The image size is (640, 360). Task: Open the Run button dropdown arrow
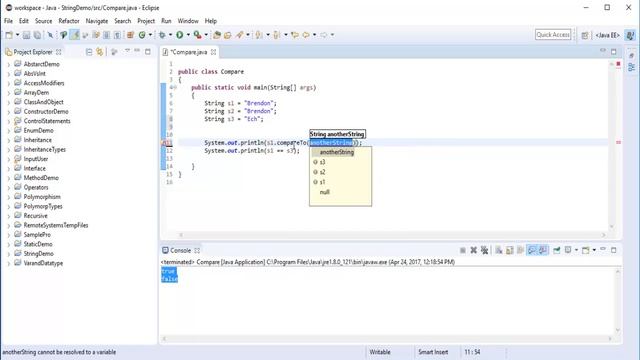click(x=188, y=35)
